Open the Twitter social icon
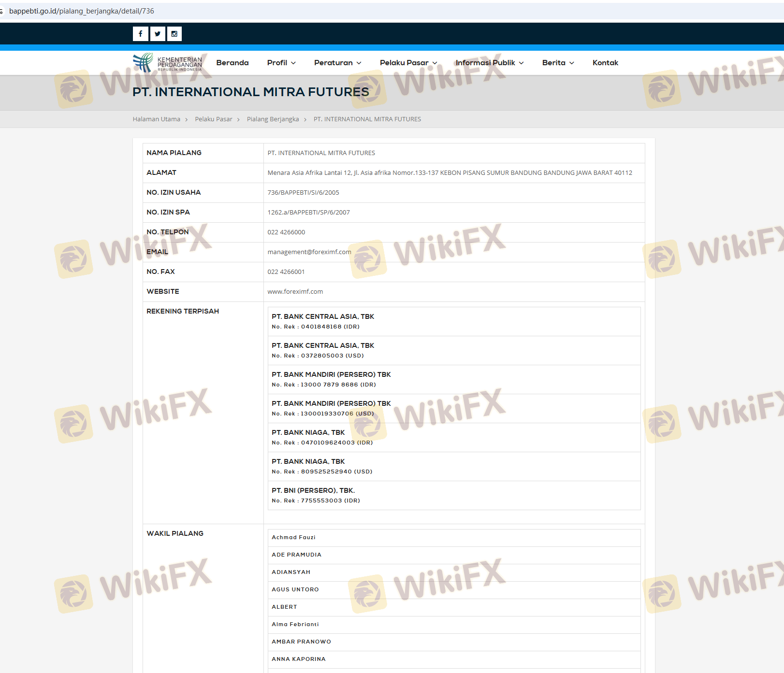 point(158,34)
